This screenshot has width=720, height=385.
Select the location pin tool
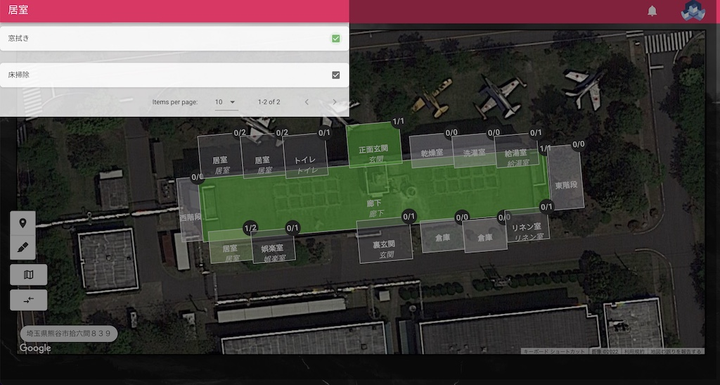coord(22,223)
